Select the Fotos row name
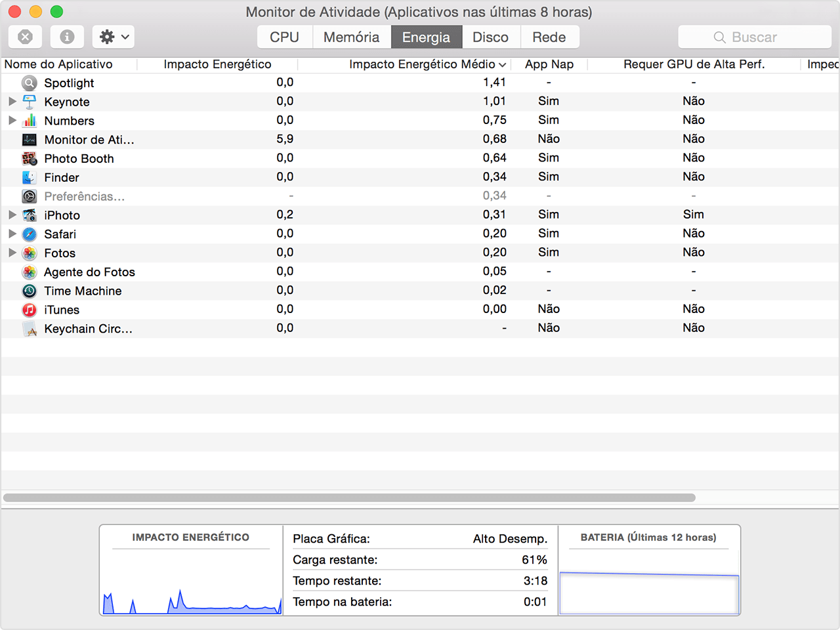Image resolution: width=840 pixels, height=630 pixels. click(x=60, y=253)
